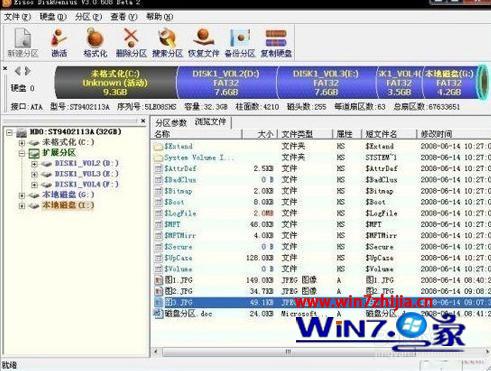Select the $UpCase file name
Screen dimensions: 491x371
178,258
